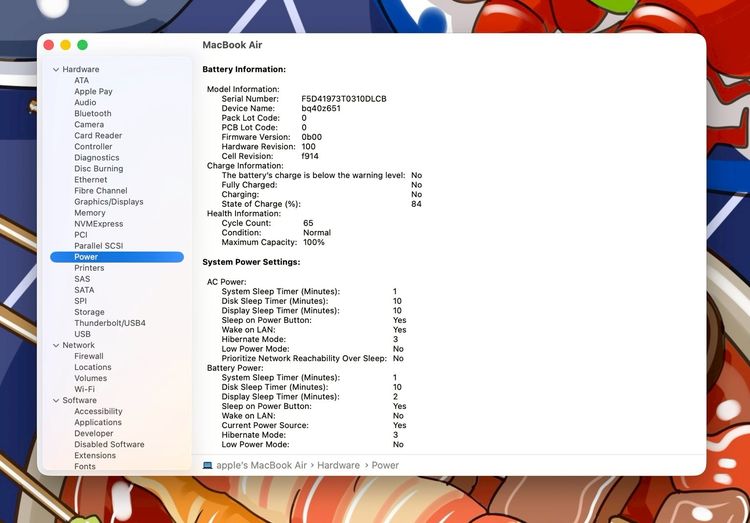Screen dimensions: 750x523
Task: Click hardware revision value 100
Action: tap(309, 146)
